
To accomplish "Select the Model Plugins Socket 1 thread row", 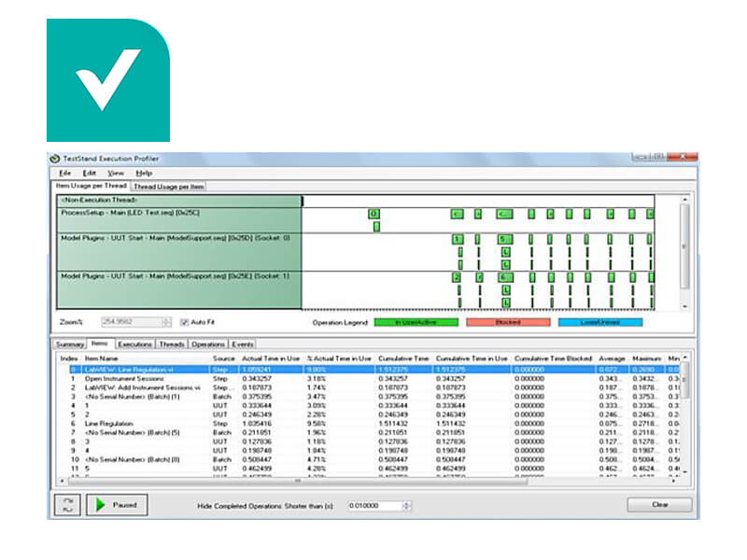I will (179, 290).
